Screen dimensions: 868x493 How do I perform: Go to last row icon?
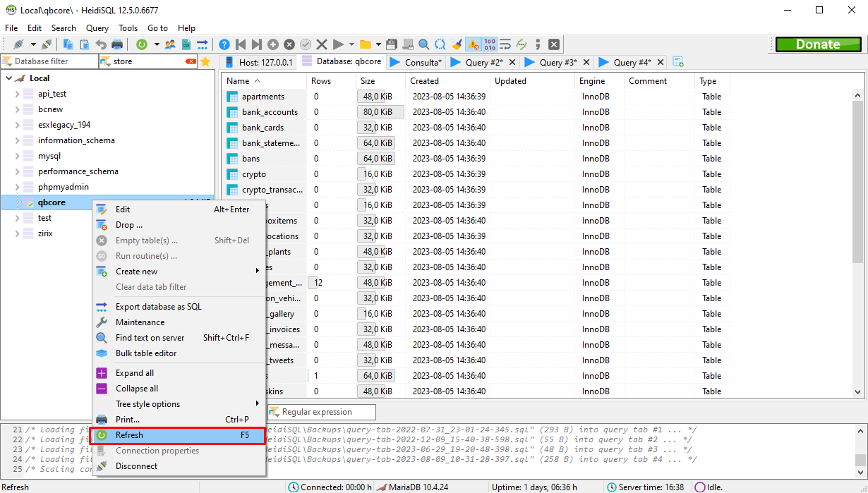[x=257, y=44]
